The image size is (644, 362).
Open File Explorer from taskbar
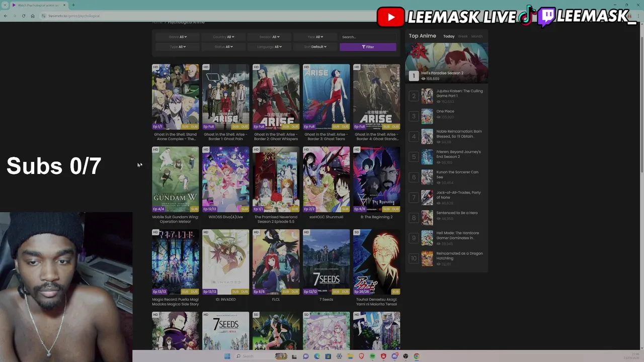coord(350,356)
